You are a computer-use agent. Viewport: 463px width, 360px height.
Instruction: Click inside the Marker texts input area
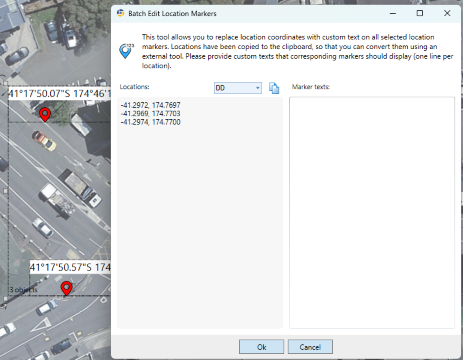372,213
